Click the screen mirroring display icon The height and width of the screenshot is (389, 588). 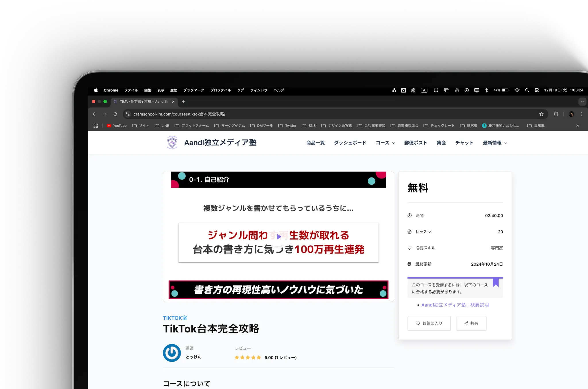477,90
